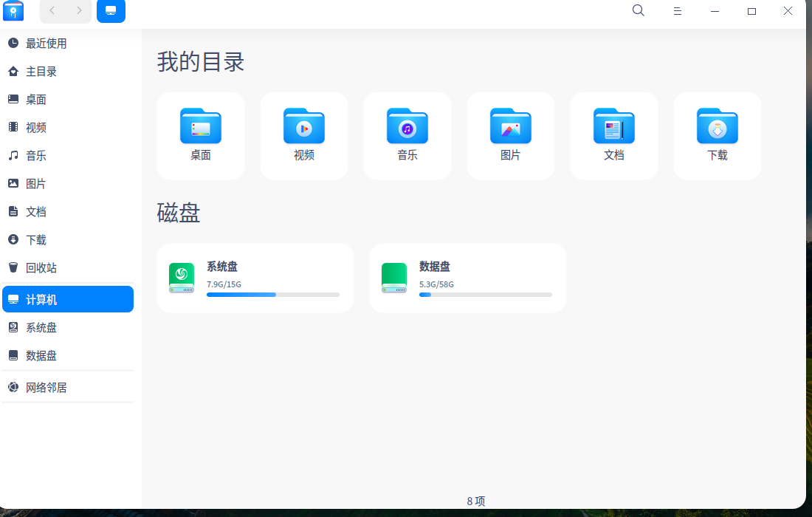
Task: Open the search icon in the title bar
Action: pos(637,10)
